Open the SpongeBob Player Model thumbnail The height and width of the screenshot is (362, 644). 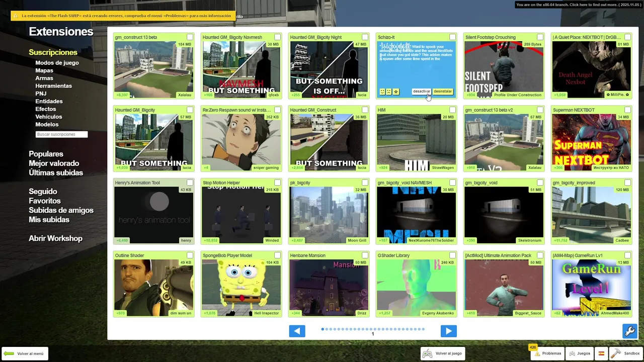(x=241, y=288)
